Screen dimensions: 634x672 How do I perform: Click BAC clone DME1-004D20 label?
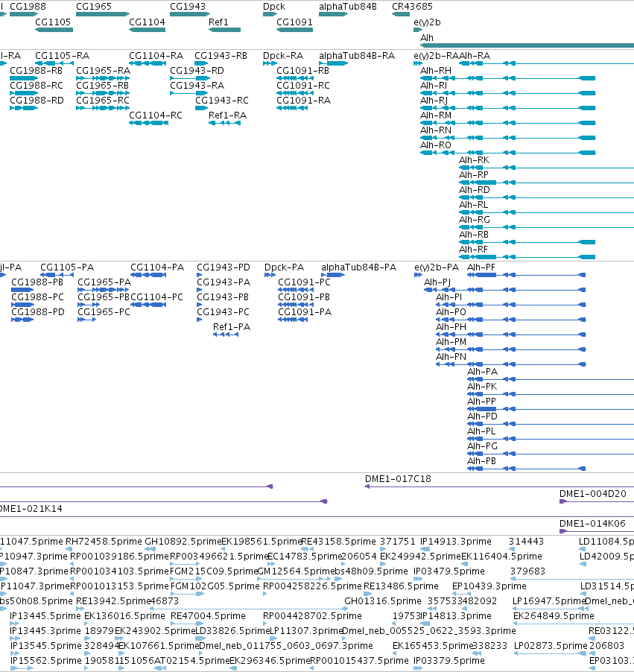tap(592, 494)
